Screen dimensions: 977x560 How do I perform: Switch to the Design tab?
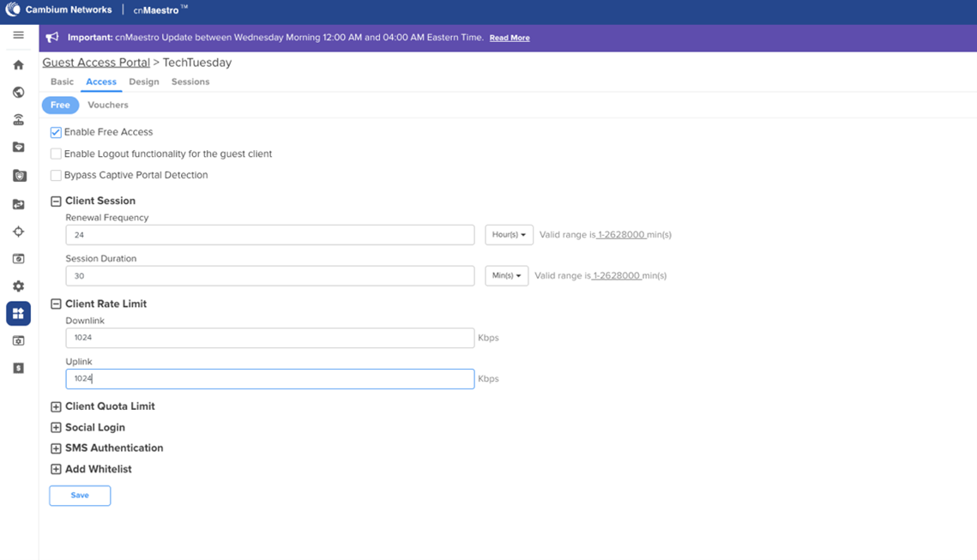click(x=143, y=82)
